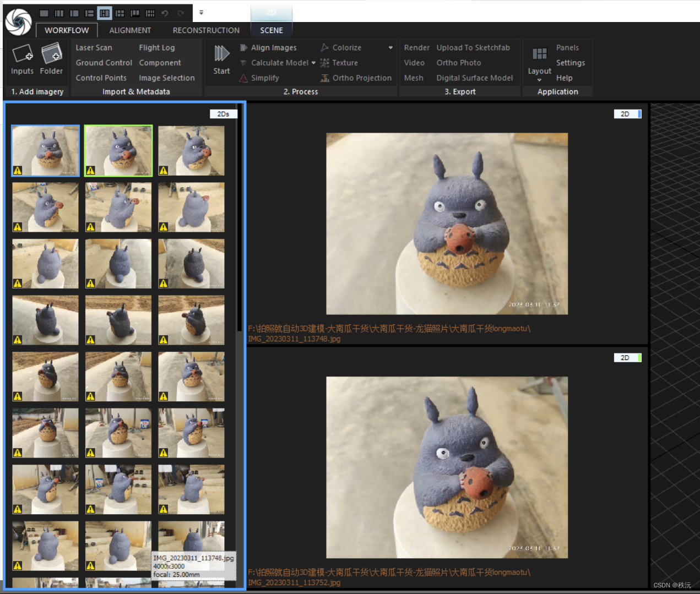This screenshot has width=700, height=594.
Task: Open the Help menu item
Action: [564, 78]
